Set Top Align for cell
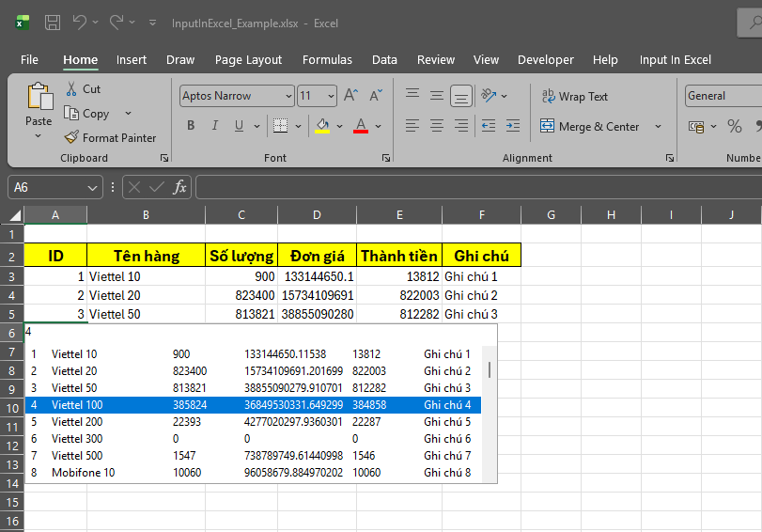This screenshot has width=762, height=532. (412, 95)
